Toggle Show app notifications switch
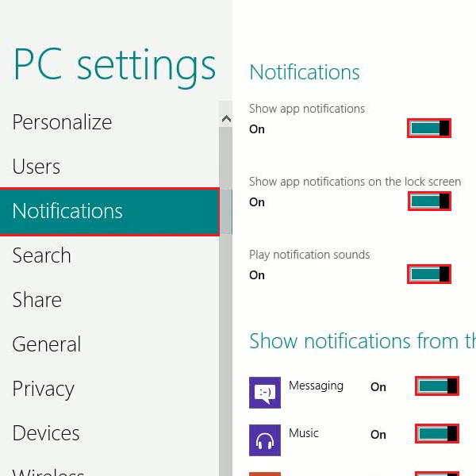 point(429,128)
